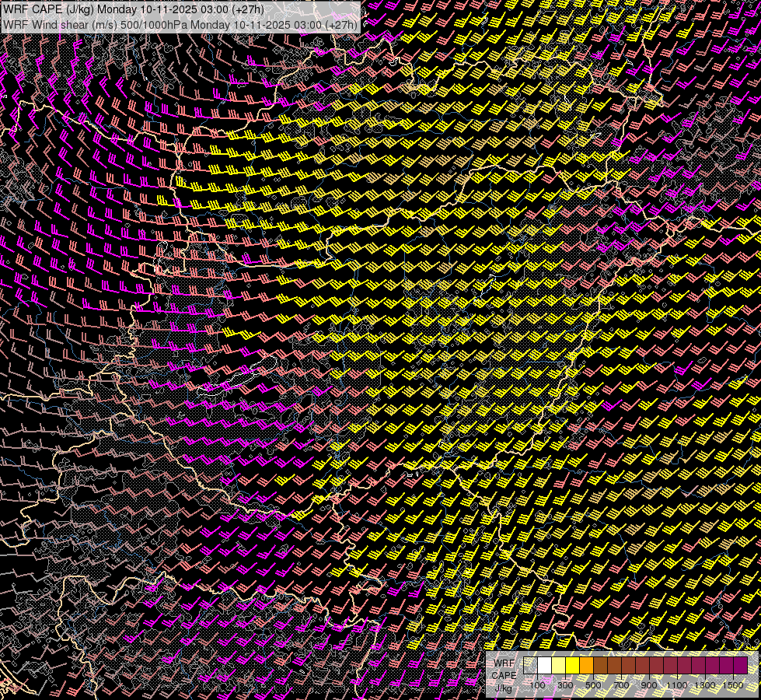Viewport: 761px width, 700px height.
Task: Click the 1300 label on CAPE legend
Action: (705, 684)
